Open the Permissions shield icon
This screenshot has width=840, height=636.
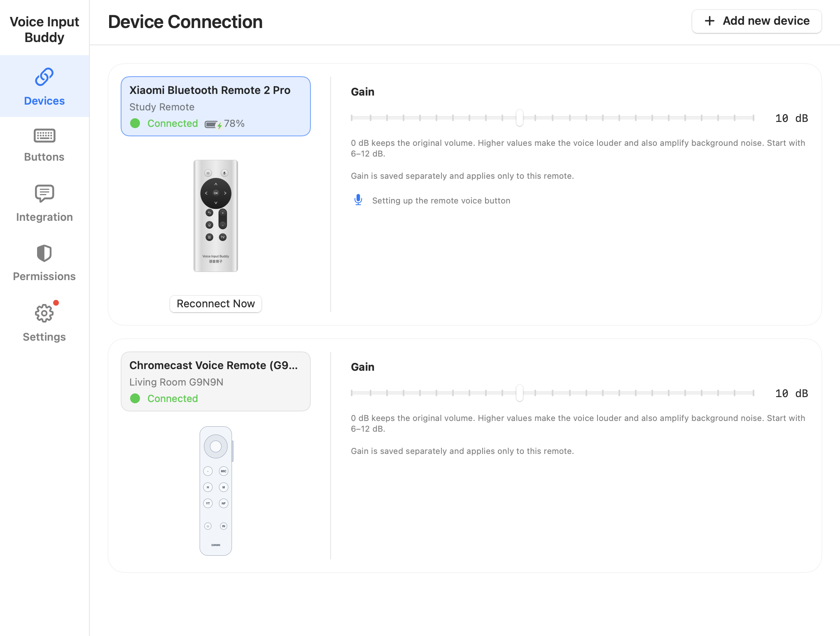click(x=44, y=253)
